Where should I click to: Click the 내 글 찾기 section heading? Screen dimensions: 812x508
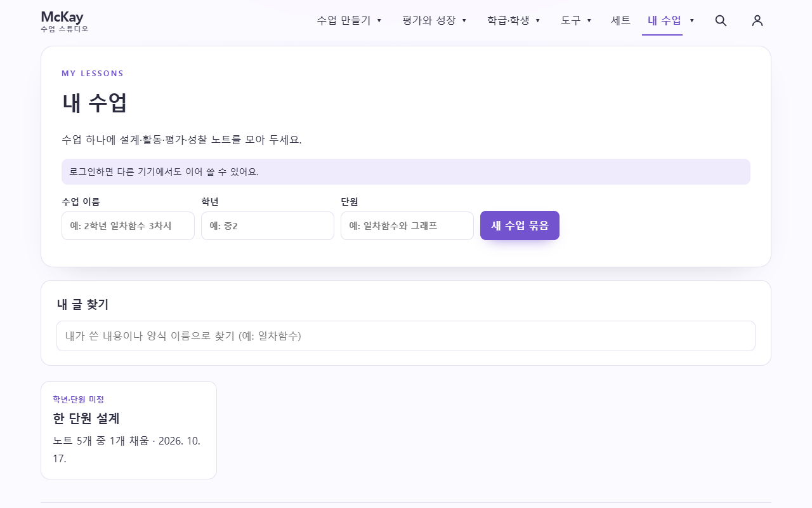coord(82,304)
